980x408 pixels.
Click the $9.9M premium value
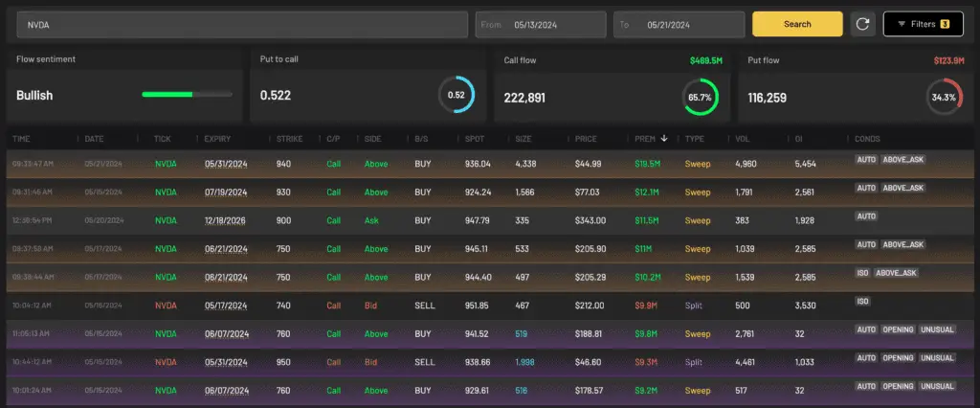point(646,306)
